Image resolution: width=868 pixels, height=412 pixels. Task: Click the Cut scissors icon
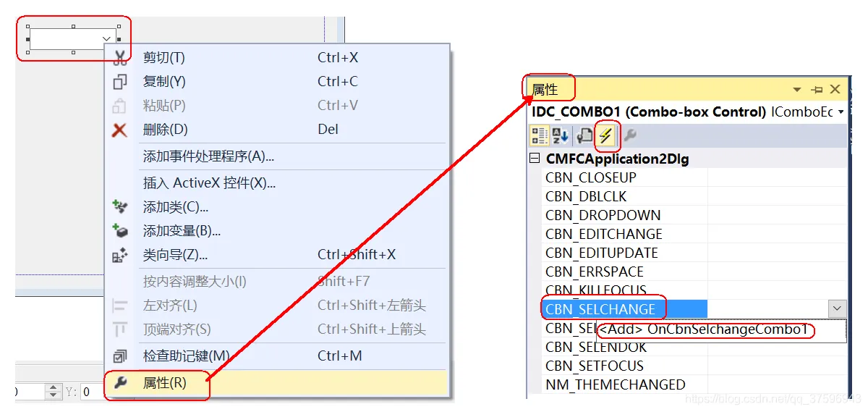pos(120,57)
